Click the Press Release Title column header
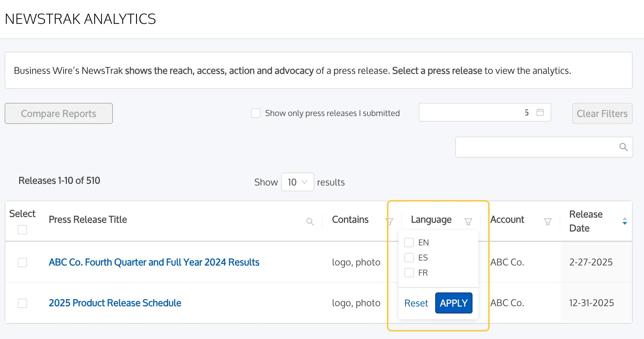 (x=88, y=220)
